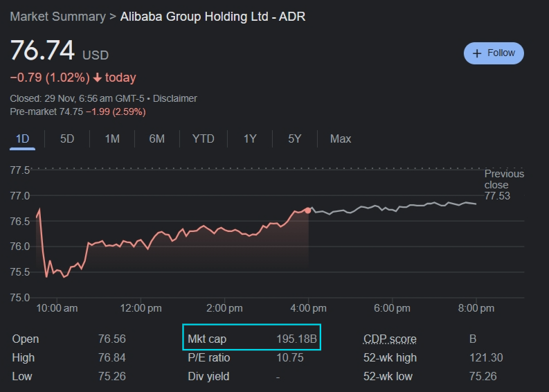549x392 pixels.
Task: Select the 6M time range tab
Action: tap(156, 139)
